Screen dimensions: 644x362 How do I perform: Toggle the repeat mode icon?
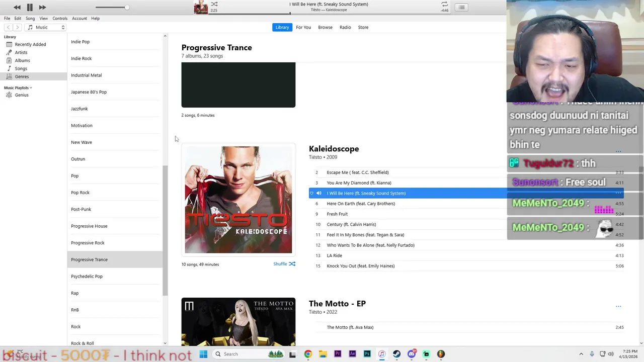444,4
